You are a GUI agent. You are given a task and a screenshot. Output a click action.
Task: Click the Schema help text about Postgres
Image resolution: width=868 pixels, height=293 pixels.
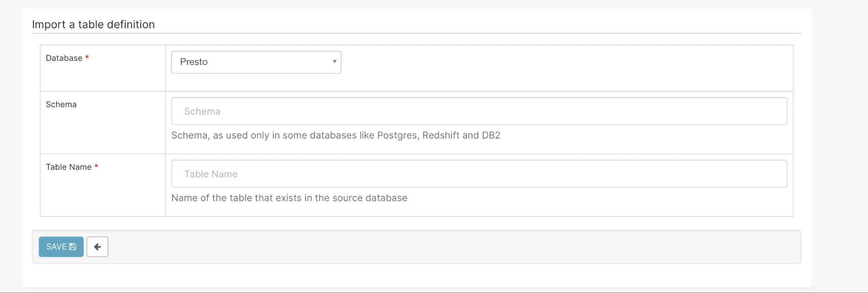click(335, 135)
